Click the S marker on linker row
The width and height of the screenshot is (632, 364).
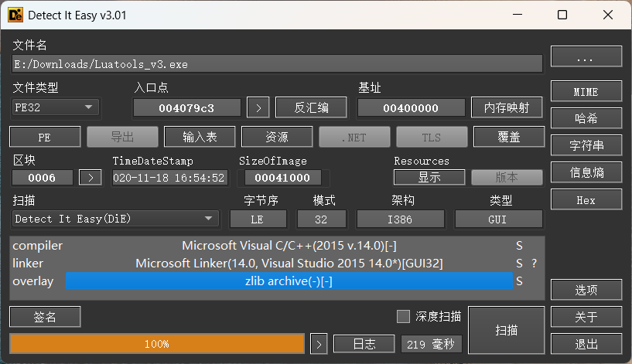point(519,264)
